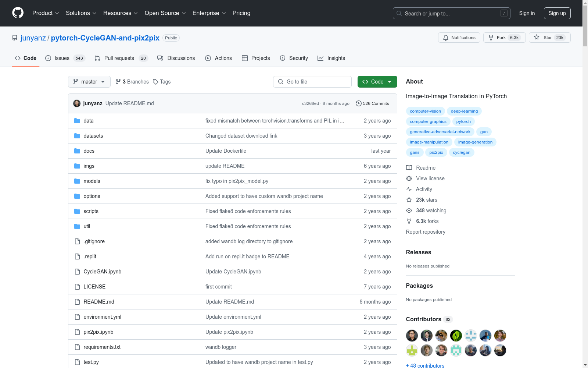Fork the repository using Fork button
Viewport: 588px width, 368px height.
coord(504,38)
